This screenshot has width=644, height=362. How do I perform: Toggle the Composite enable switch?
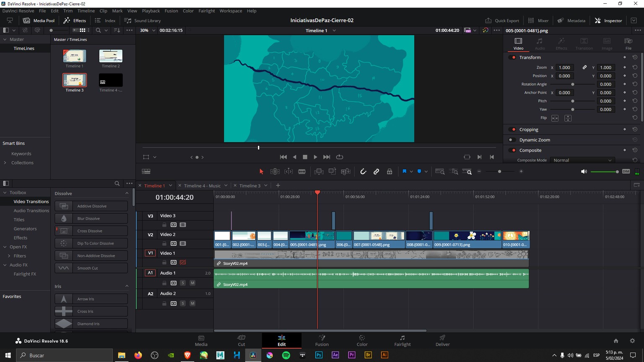click(512, 150)
